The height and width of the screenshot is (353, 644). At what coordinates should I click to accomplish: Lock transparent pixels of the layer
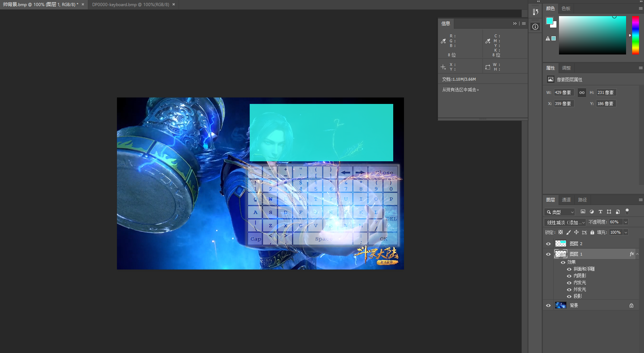(560, 232)
